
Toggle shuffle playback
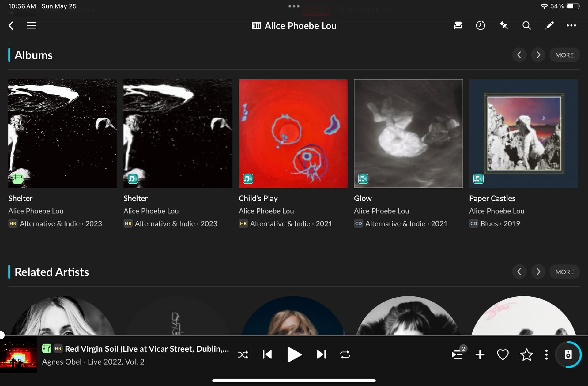(243, 354)
